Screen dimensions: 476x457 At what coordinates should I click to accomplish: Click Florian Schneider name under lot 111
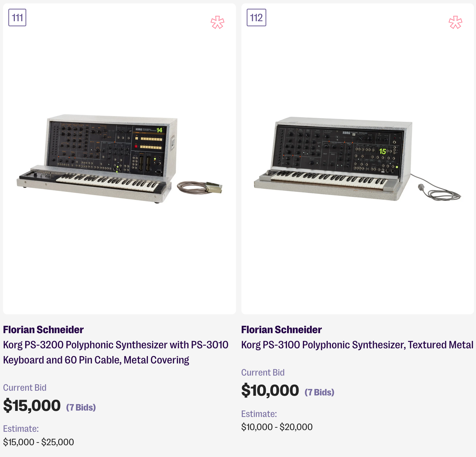[43, 329]
